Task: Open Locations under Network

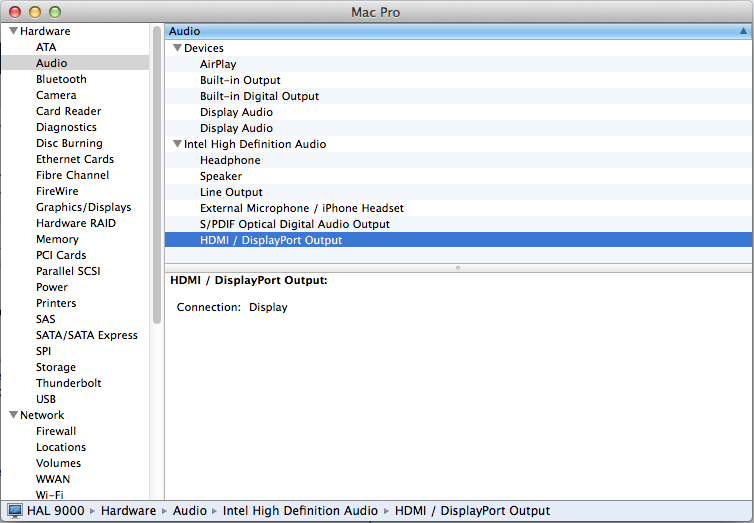Action: pos(61,447)
